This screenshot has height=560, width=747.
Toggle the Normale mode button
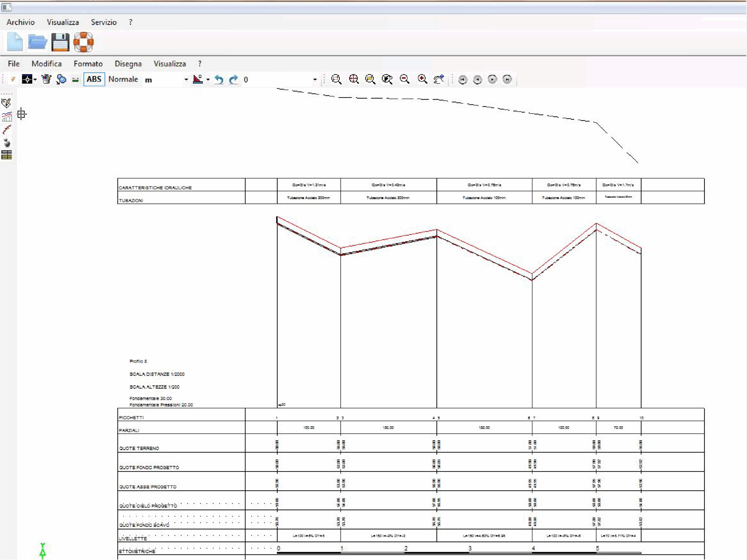123,79
